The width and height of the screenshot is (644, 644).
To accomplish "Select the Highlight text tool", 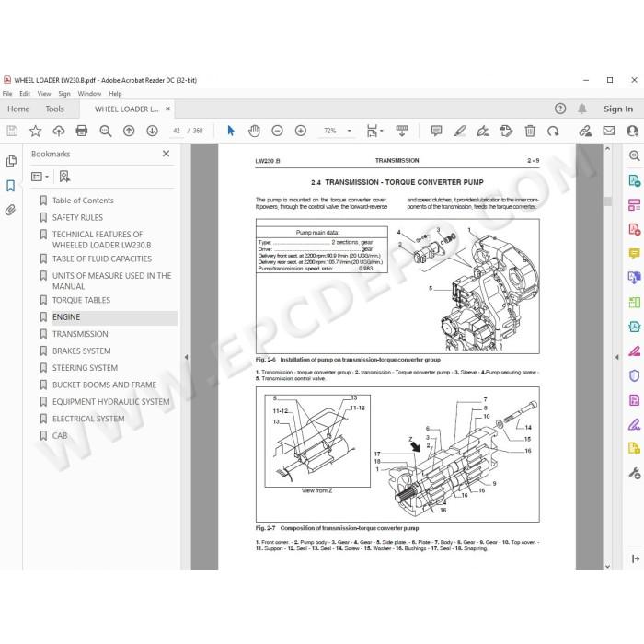I will [x=460, y=131].
